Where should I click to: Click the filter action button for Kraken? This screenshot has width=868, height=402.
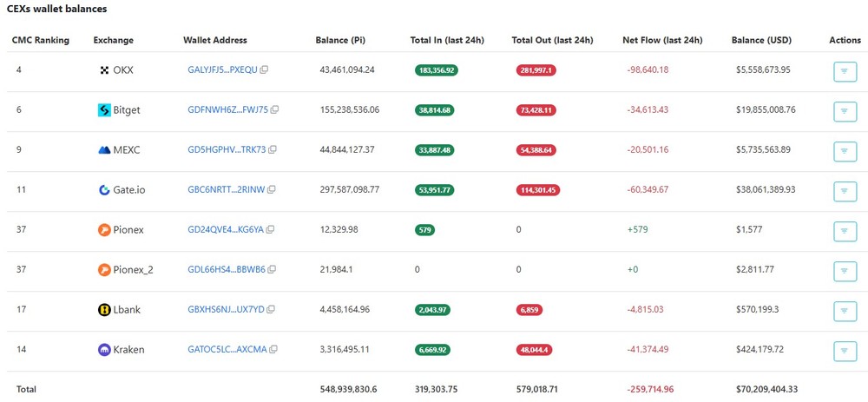[845, 351]
